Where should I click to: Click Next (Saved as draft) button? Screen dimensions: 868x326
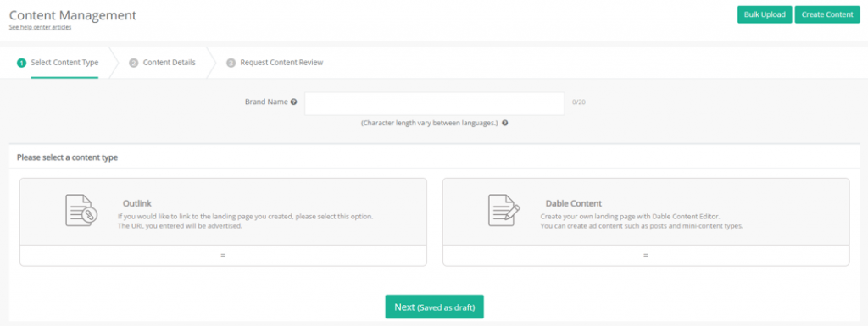coord(435,307)
